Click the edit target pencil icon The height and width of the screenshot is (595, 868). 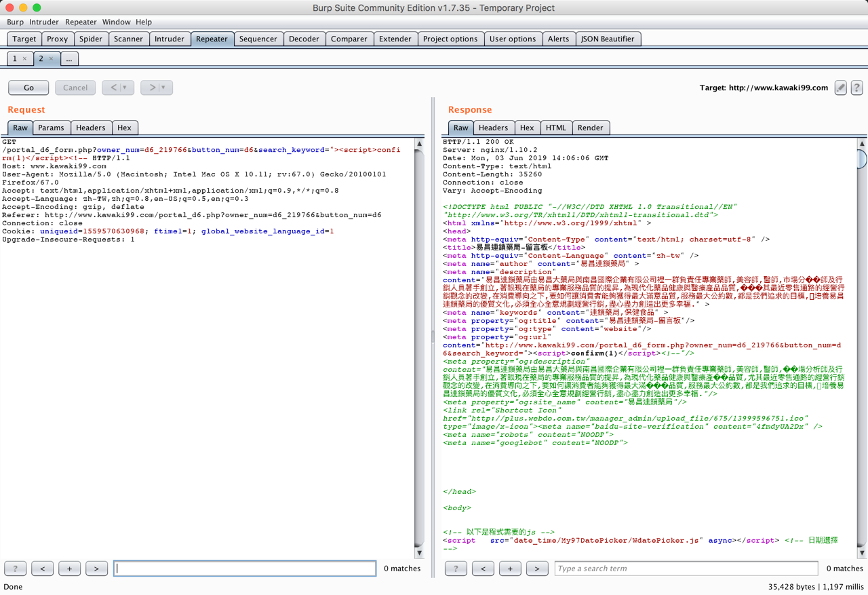(x=840, y=88)
